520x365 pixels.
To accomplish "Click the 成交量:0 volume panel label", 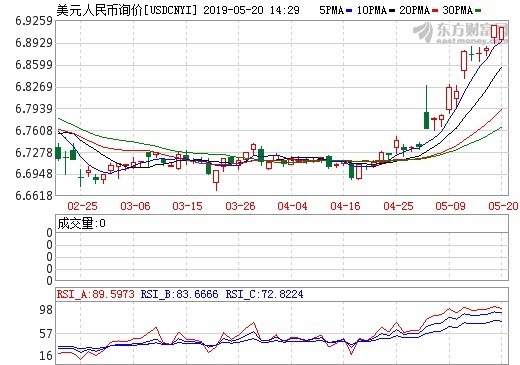I will pos(82,223).
